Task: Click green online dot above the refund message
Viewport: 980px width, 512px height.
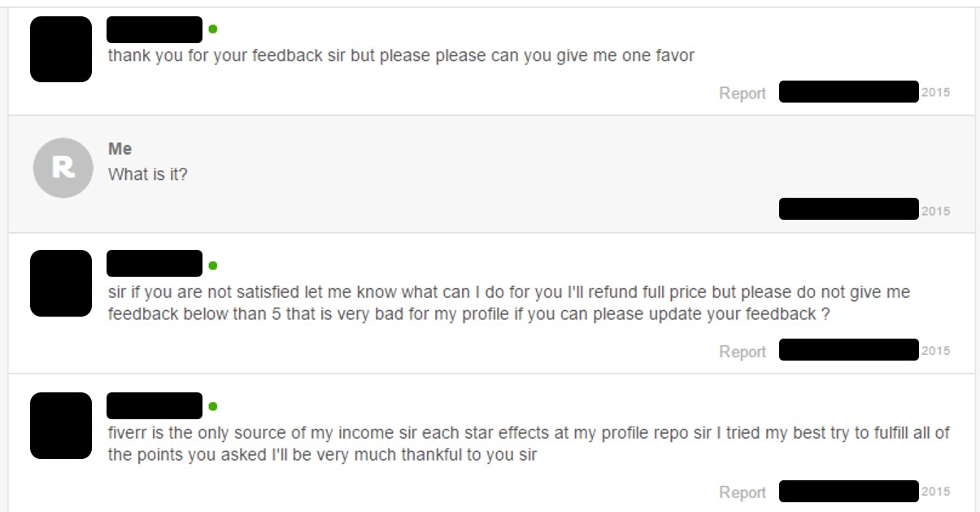Action: (x=213, y=265)
